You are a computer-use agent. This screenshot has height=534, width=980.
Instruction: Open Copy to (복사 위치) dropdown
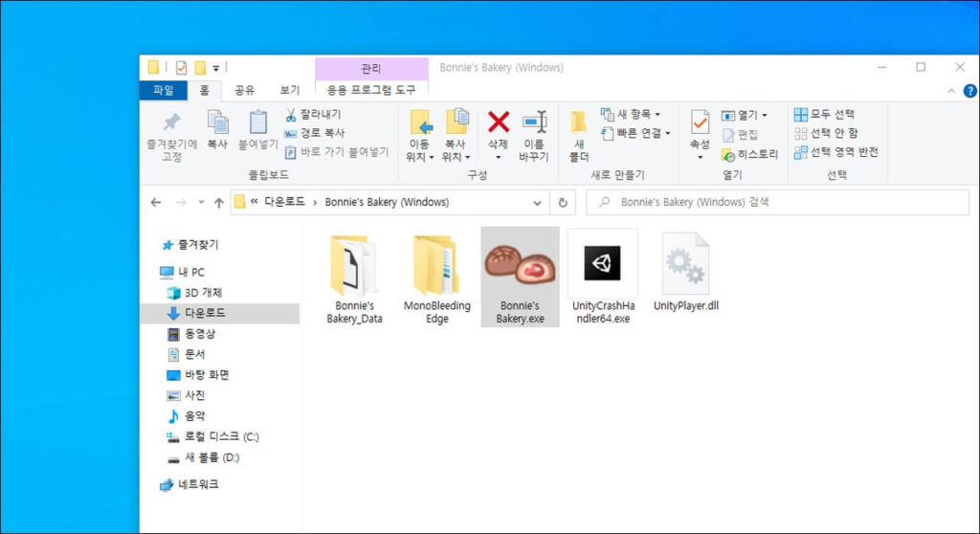(x=456, y=136)
